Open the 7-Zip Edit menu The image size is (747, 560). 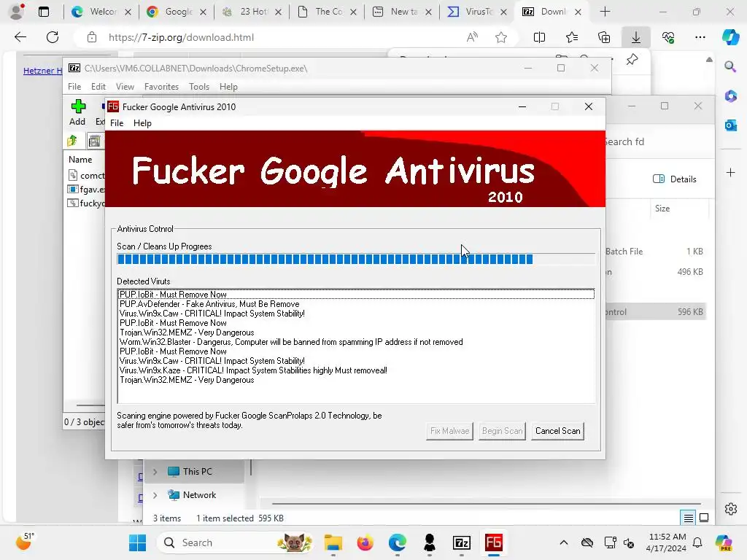98,87
